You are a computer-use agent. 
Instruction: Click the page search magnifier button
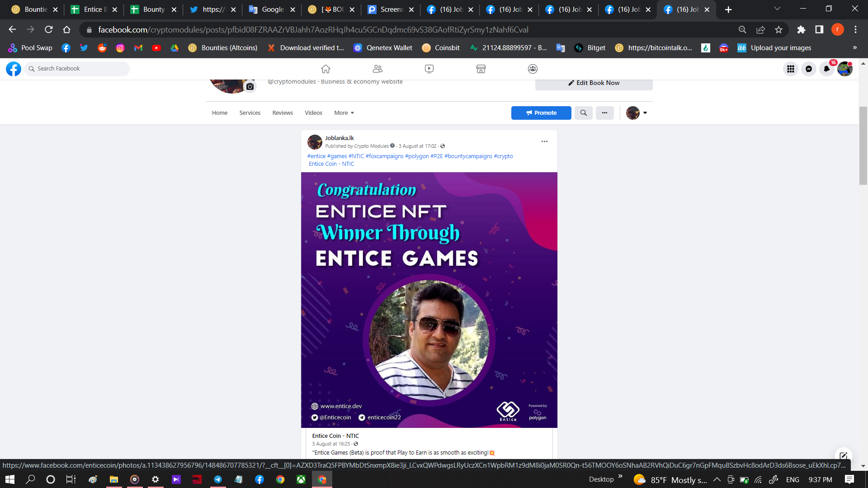(x=583, y=113)
